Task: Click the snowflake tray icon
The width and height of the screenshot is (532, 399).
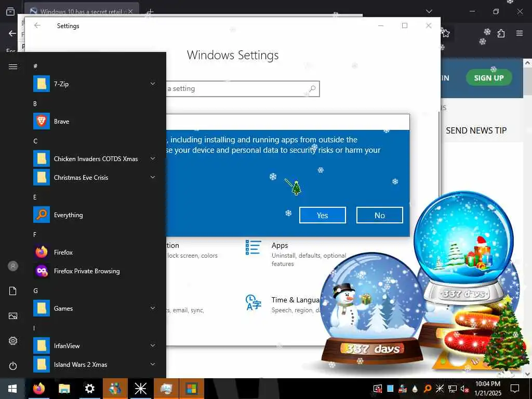Action: coord(440,389)
